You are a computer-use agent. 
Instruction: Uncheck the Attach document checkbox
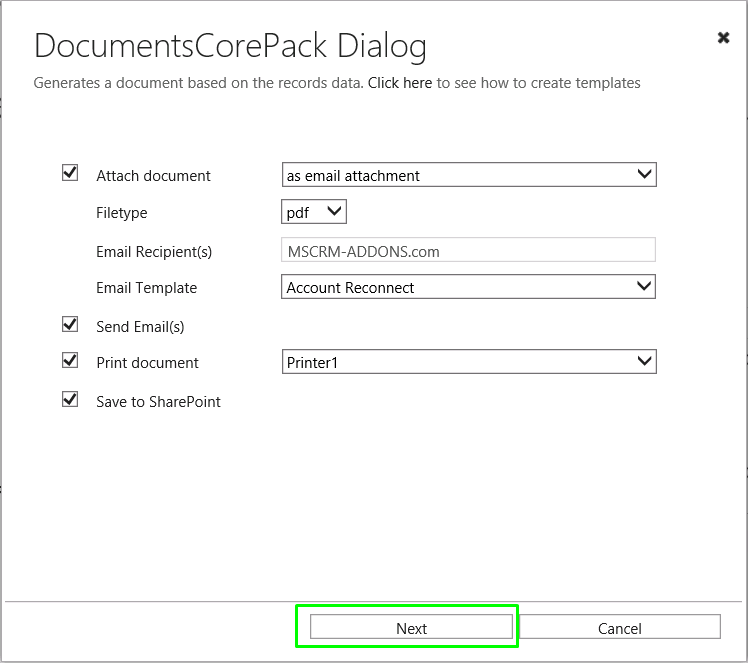[x=70, y=173]
